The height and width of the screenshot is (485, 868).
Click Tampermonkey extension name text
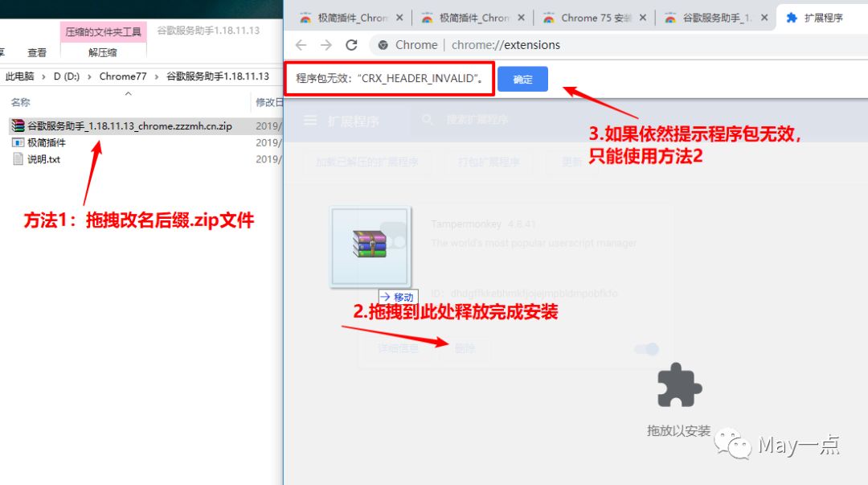pos(466,224)
